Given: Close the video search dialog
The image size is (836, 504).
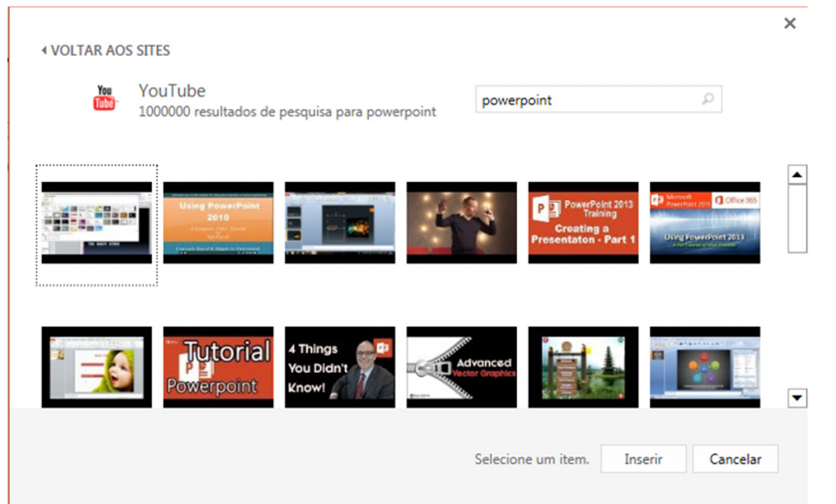Looking at the screenshot, I should point(789,24).
